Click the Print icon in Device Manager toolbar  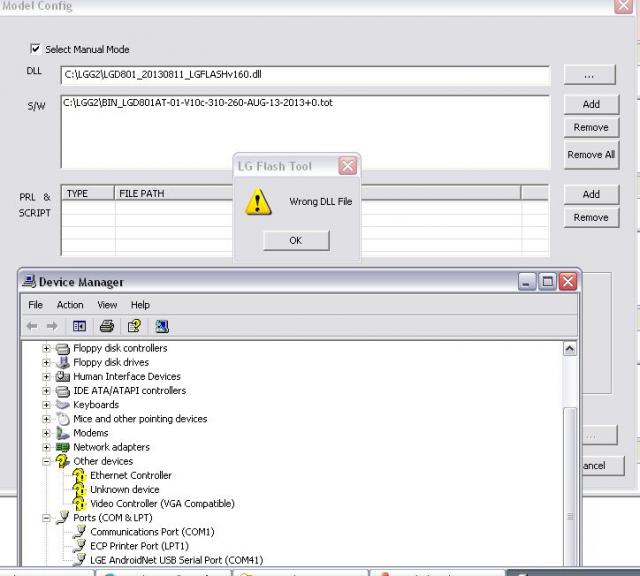[107, 326]
